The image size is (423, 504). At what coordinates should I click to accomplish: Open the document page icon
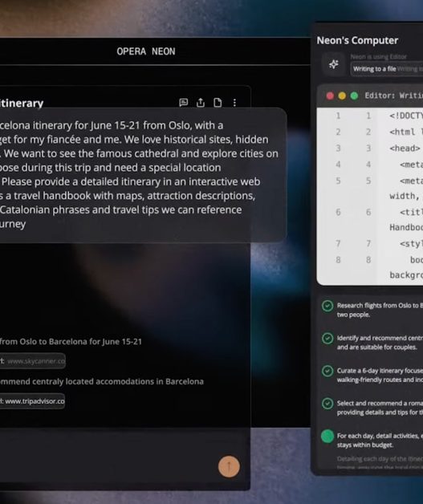[x=218, y=103]
